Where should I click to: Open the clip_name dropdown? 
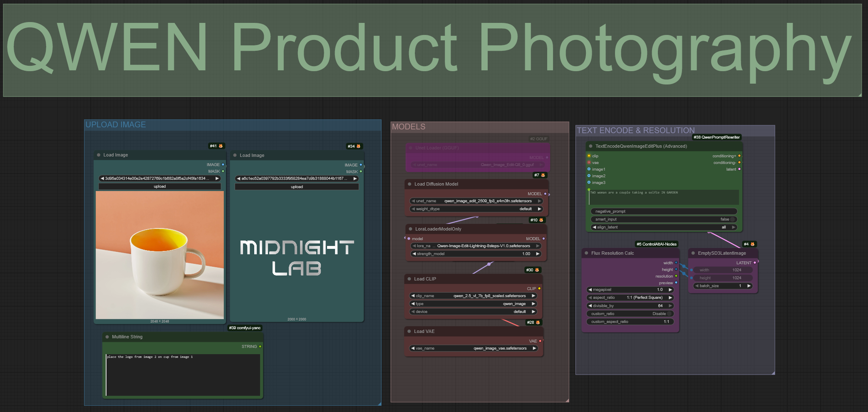473,296
